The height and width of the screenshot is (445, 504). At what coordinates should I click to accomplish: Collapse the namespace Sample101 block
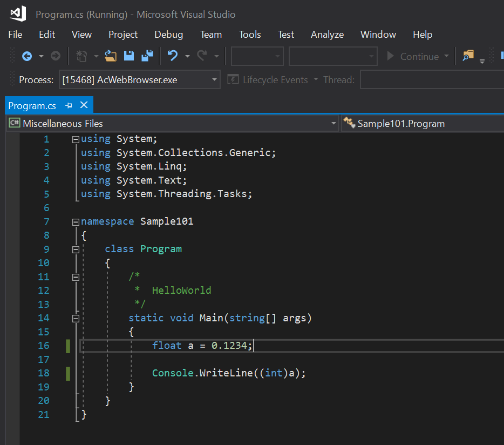pos(76,222)
